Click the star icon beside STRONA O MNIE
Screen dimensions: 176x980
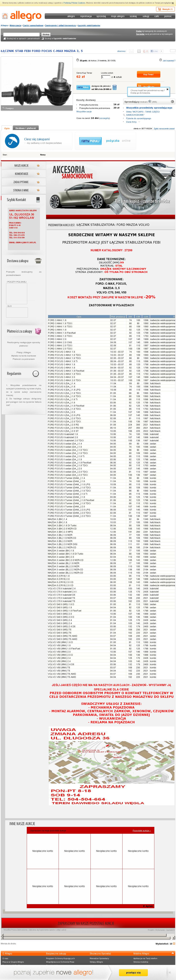pyautogui.click(x=38, y=190)
